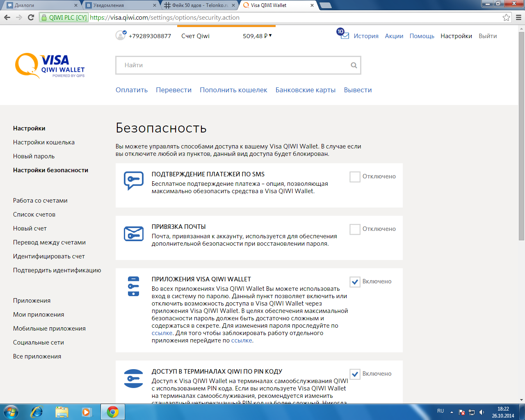Open the Настройки top menu item
Image resolution: width=525 pixels, height=420 pixels.
tap(457, 36)
